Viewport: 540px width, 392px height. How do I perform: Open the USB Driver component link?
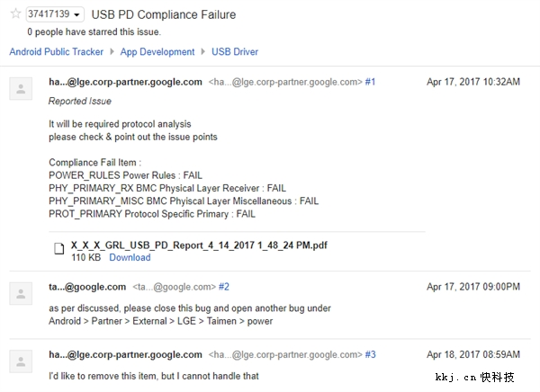pyautogui.click(x=235, y=52)
